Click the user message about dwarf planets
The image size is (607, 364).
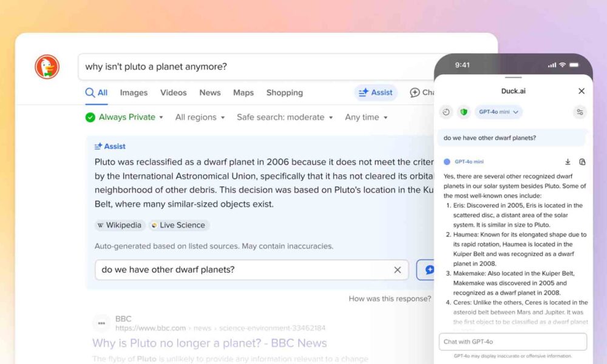(x=511, y=138)
